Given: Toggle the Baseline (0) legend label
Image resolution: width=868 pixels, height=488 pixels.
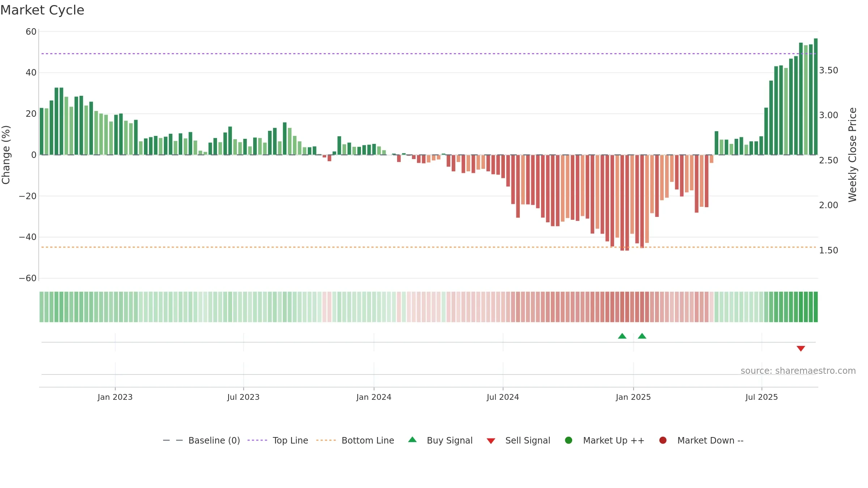Looking at the screenshot, I should tap(214, 441).
